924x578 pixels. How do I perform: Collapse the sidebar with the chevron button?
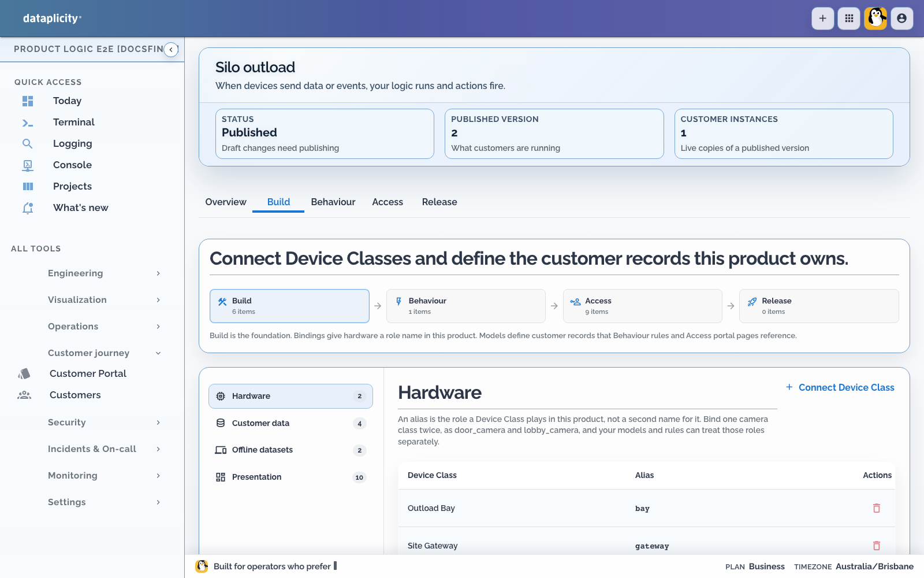[x=171, y=50]
